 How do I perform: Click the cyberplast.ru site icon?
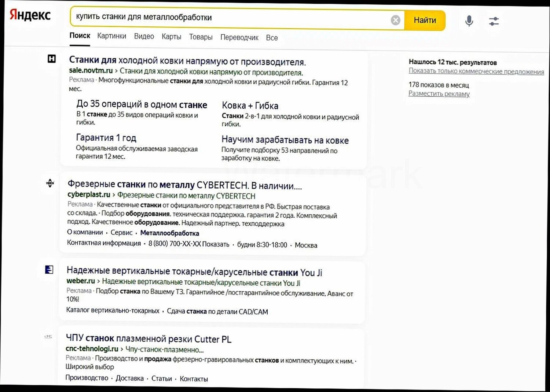[50, 183]
